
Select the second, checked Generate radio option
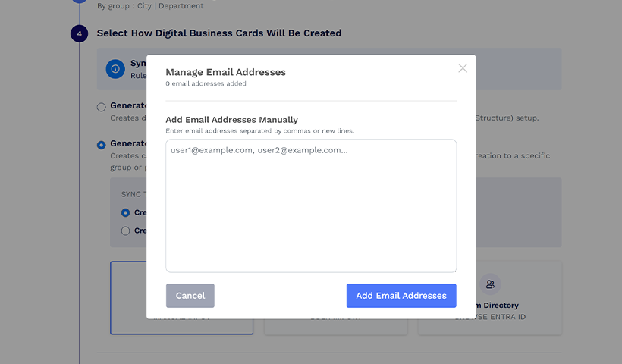(x=102, y=145)
